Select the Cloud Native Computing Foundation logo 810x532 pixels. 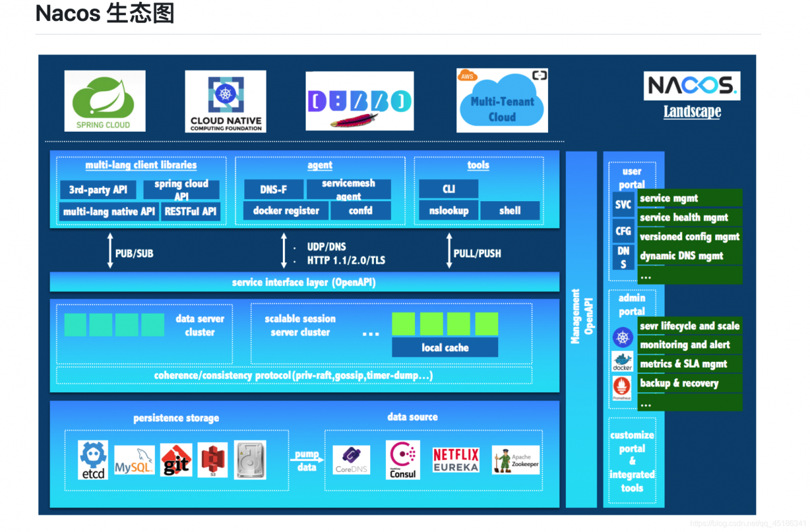tap(225, 101)
